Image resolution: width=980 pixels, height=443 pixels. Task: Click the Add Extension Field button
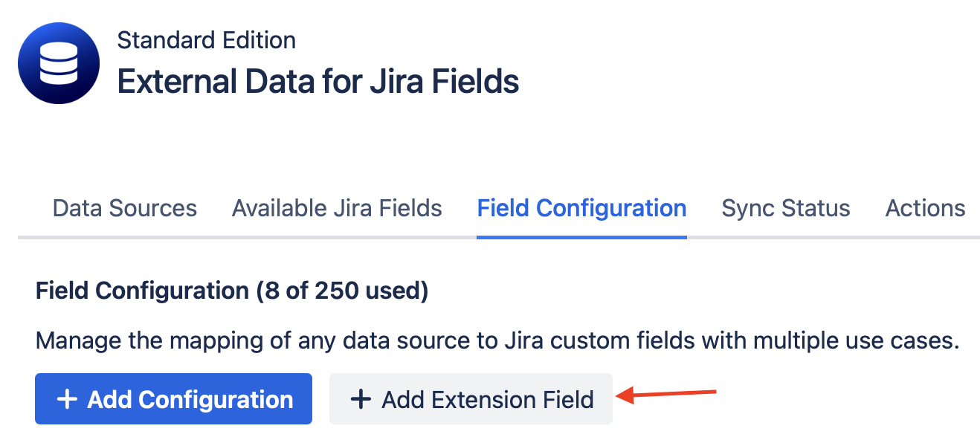[471, 399]
